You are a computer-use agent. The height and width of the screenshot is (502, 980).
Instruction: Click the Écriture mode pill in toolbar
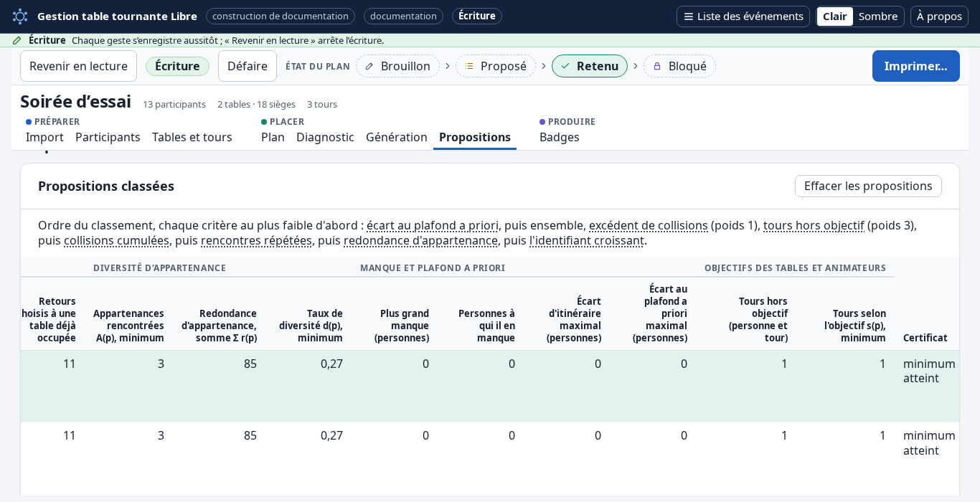pos(177,66)
